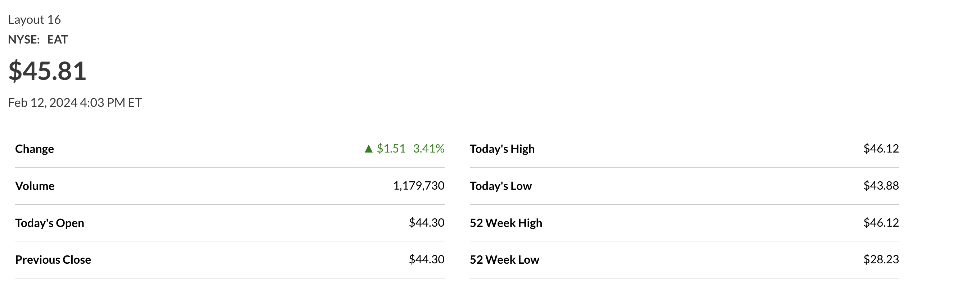Click the 52 Week High label
Screen dimensions: 980x295
(505, 223)
